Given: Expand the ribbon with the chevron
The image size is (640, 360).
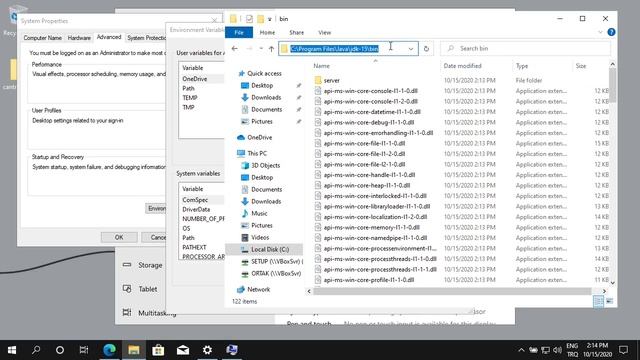Looking at the screenshot, I should 600,32.
